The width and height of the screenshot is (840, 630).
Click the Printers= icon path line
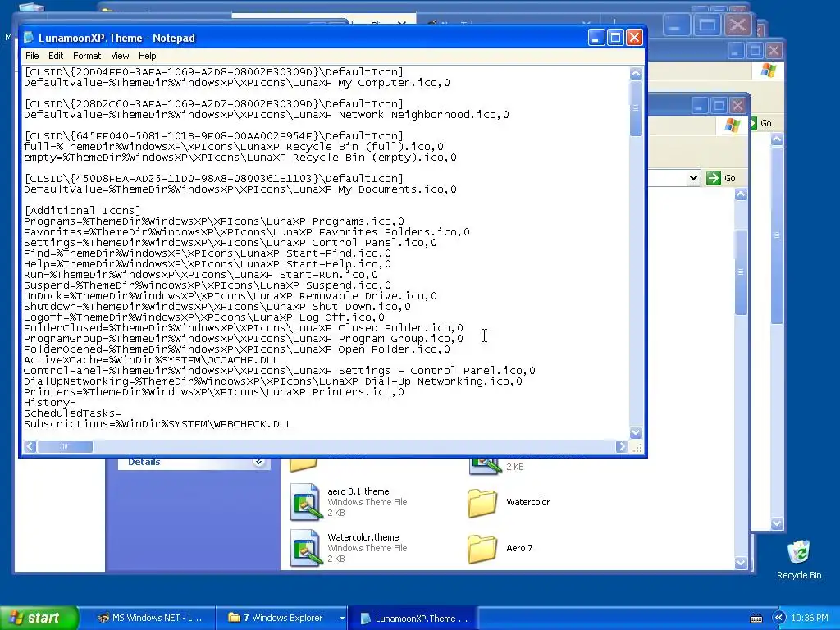[x=214, y=392]
